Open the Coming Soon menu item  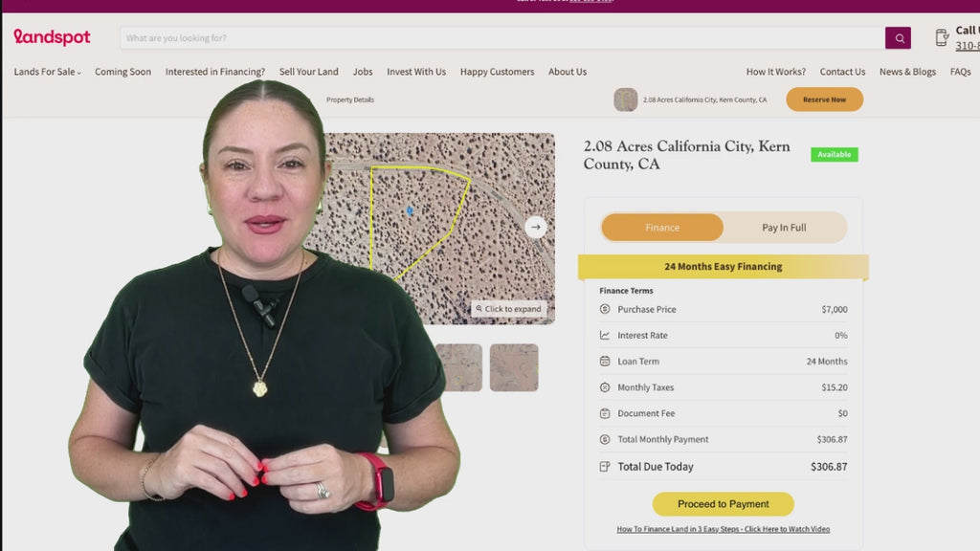123,72
